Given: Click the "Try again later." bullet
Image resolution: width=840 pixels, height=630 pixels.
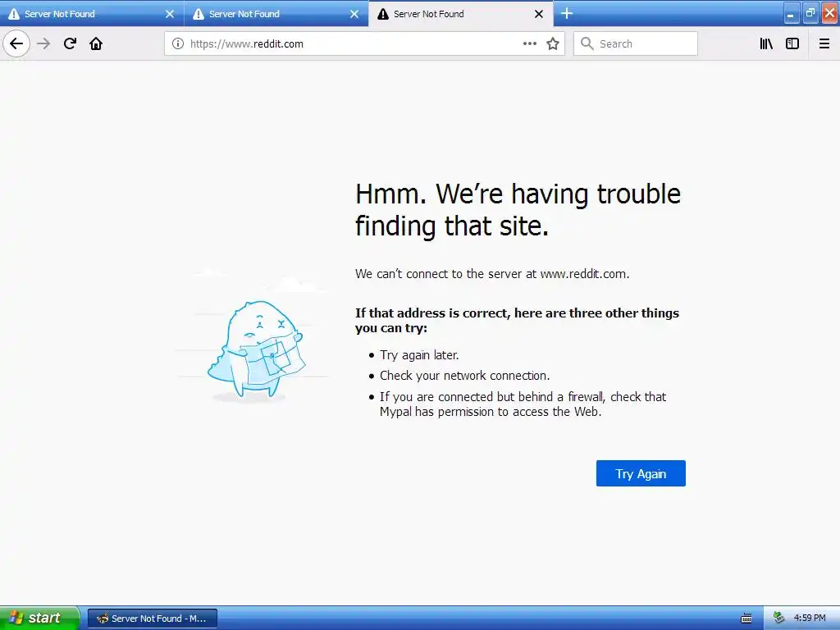Looking at the screenshot, I should [419, 355].
